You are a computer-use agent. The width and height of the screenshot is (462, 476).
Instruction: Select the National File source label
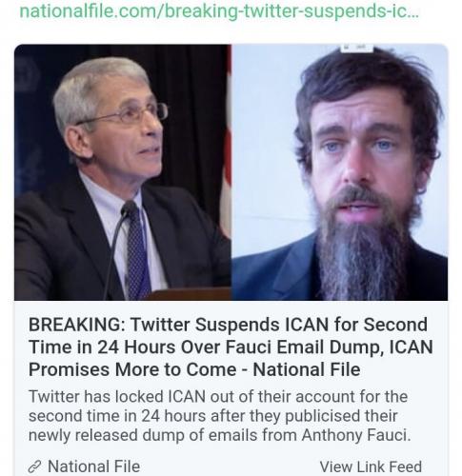(93, 466)
